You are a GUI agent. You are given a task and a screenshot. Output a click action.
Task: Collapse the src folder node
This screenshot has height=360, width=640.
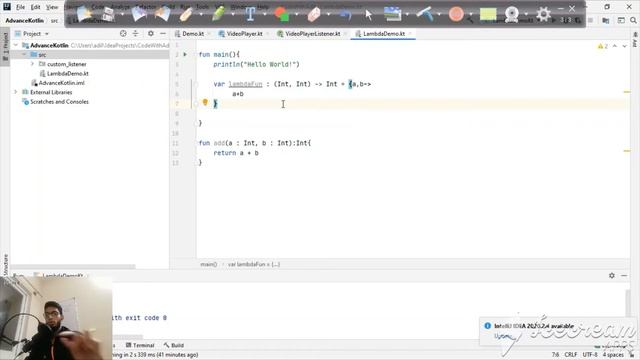point(24,54)
